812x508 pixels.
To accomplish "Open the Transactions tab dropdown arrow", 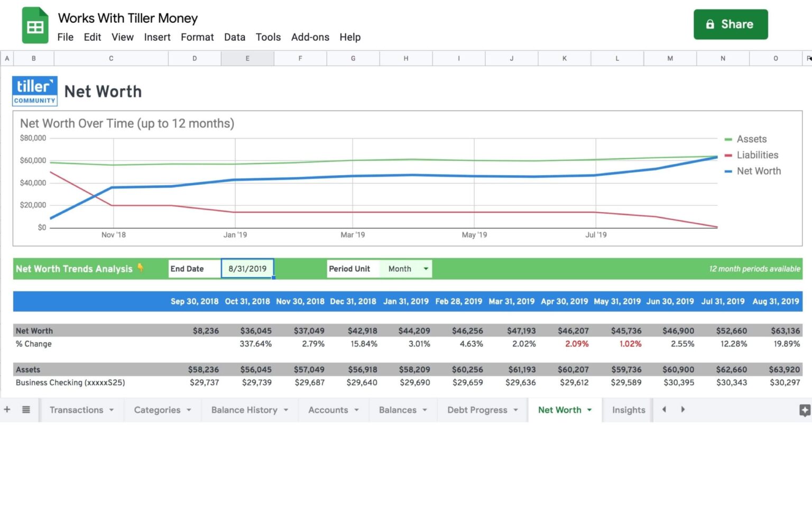I will 111,410.
